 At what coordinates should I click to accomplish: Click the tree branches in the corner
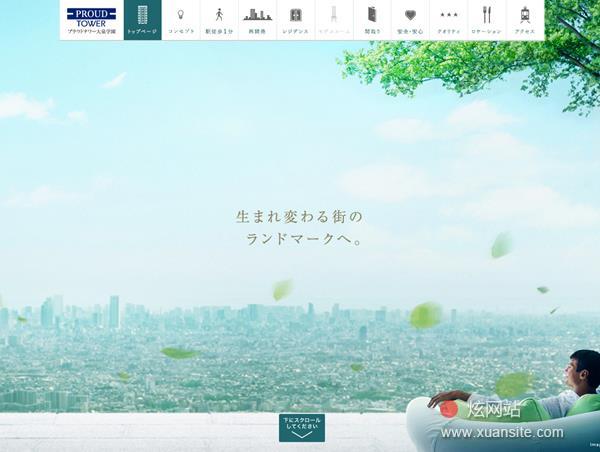point(480,50)
